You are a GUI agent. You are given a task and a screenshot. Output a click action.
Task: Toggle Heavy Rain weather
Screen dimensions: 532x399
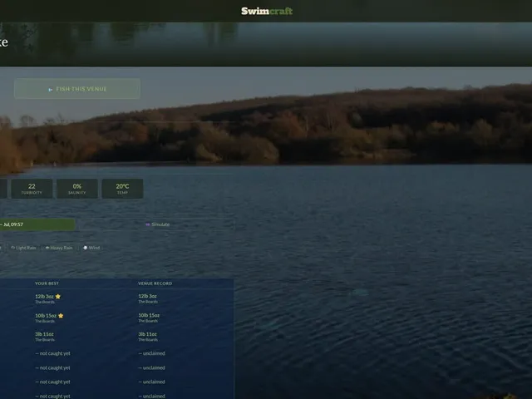coord(59,248)
